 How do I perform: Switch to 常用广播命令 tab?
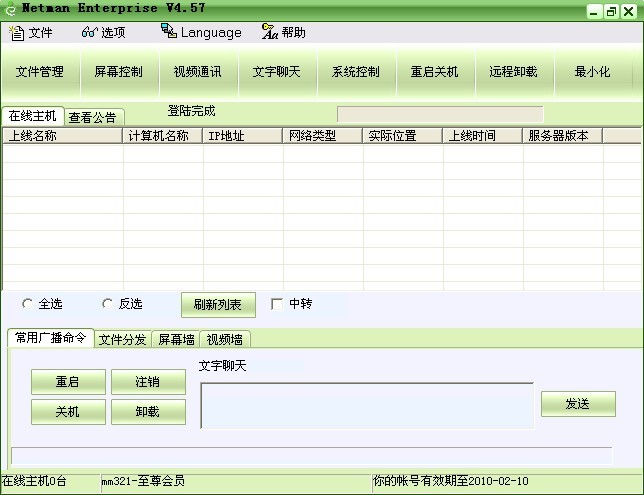pos(51,338)
